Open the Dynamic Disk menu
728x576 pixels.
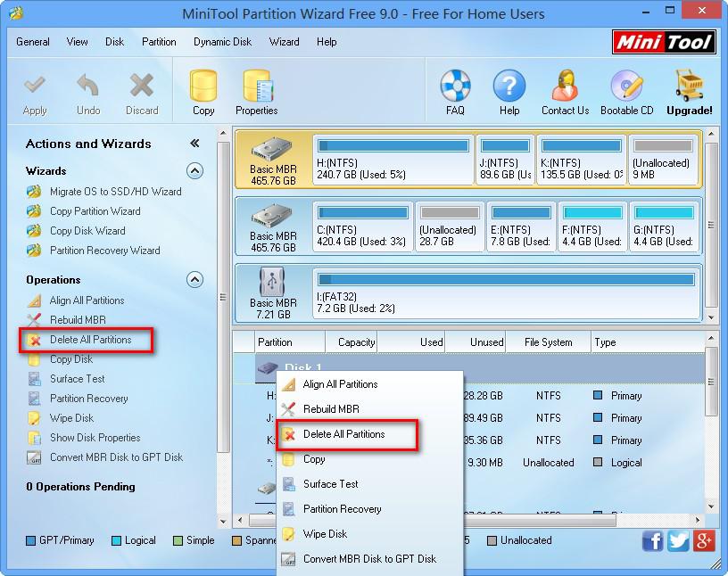click(222, 41)
